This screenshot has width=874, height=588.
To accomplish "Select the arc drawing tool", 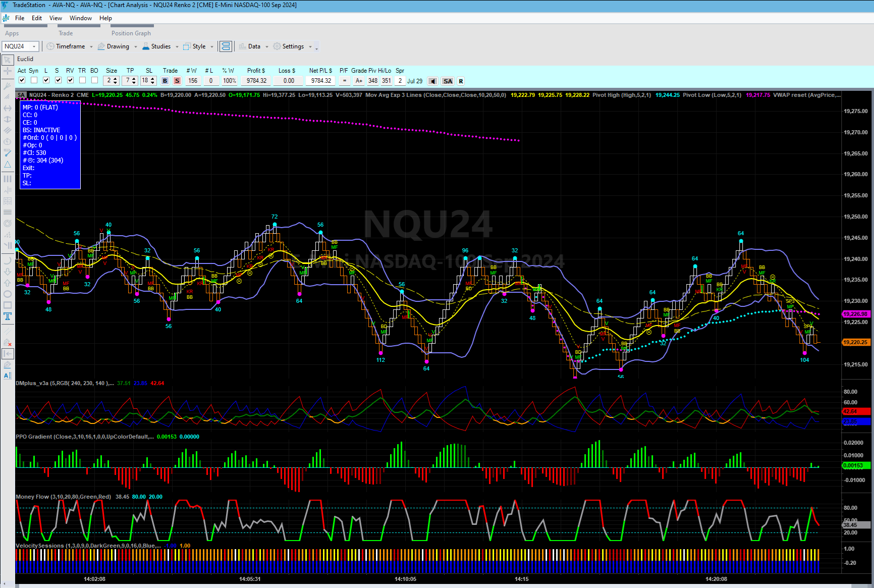I will point(8,260).
